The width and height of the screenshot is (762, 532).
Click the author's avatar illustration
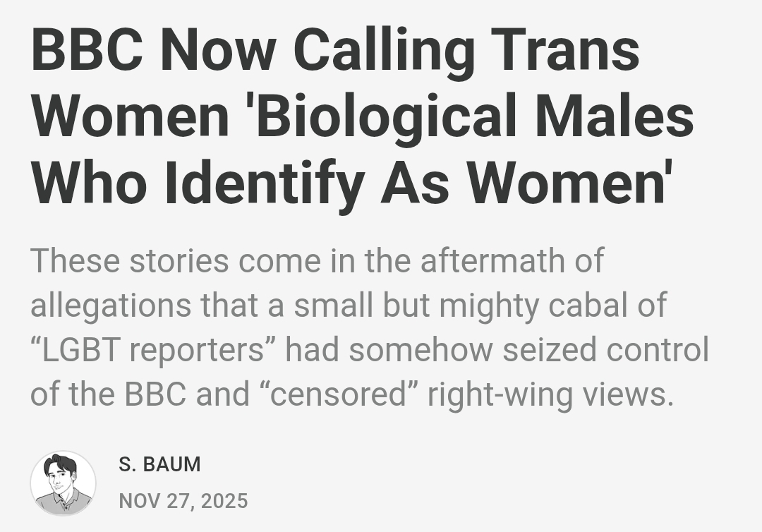tap(63, 483)
